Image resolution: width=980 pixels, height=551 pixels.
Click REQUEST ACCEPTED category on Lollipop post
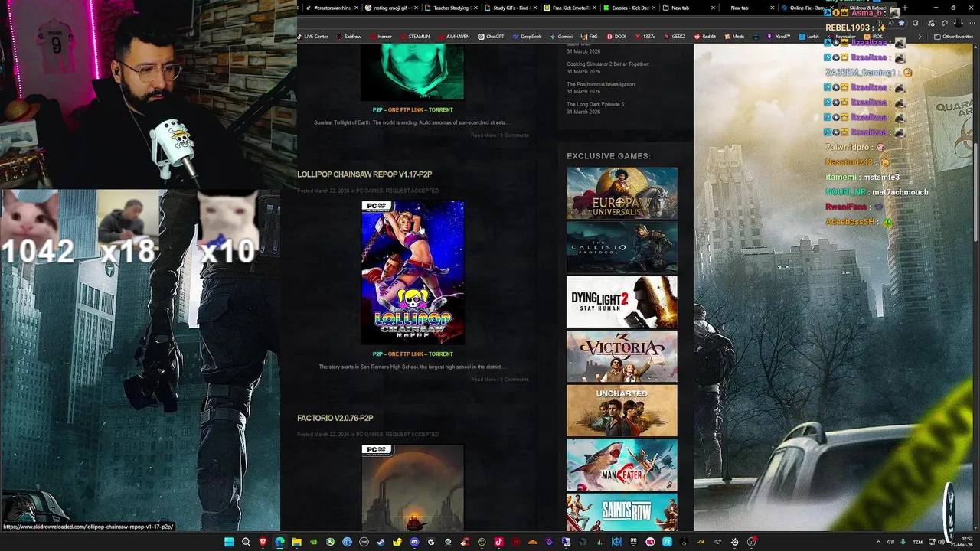[x=412, y=191]
